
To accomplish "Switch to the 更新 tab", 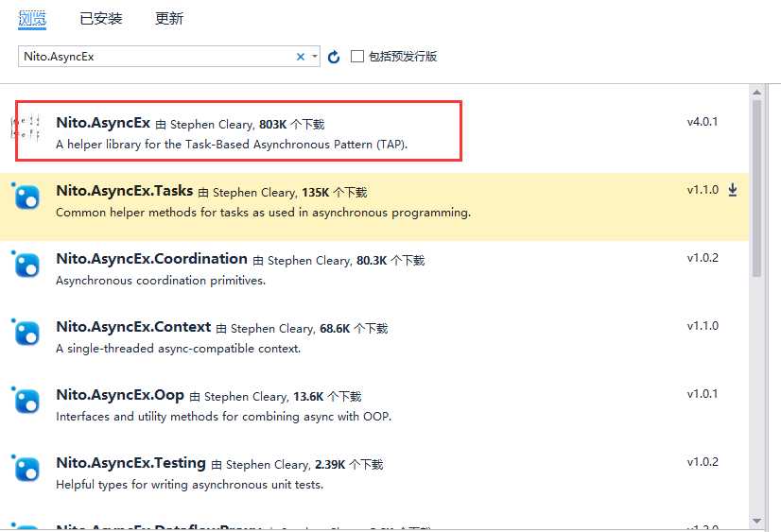I will (169, 18).
